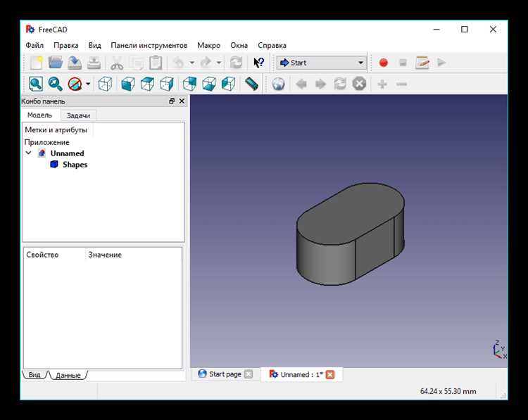Click the Undo arrow icon
Screen dimensions: 528x420
point(179,63)
